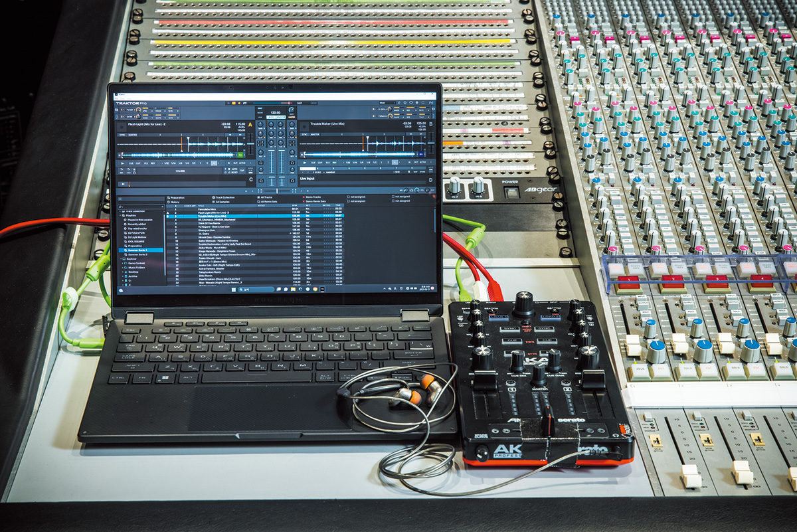Open the Deck A letter dropdown
Screen dimensions: 797x532
point(250,124)
